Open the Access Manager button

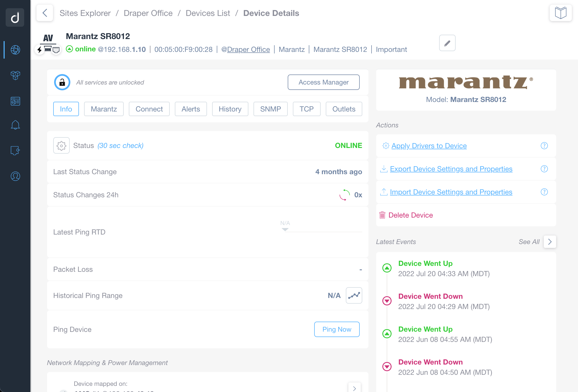coord(324,82)
